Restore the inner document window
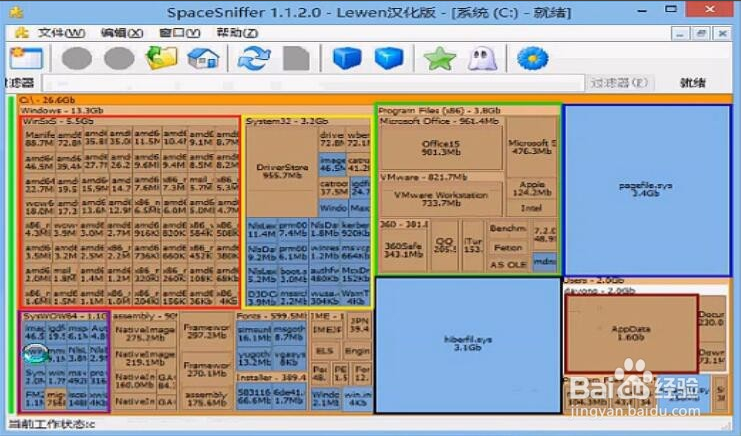 701,34
